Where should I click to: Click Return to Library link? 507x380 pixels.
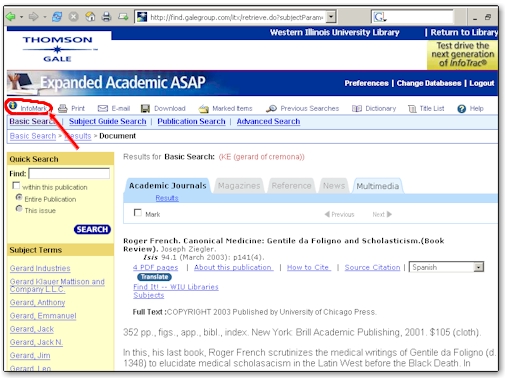click(x=464, y=32)
